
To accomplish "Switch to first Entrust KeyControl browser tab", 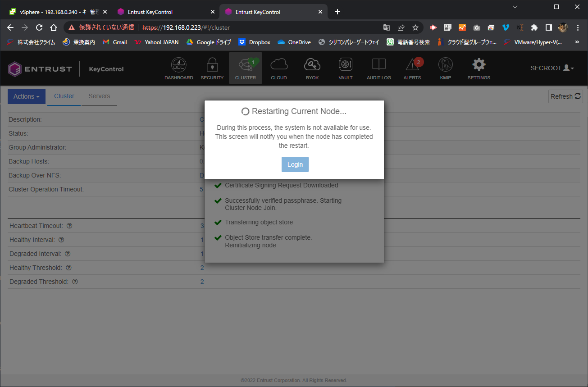I will (x=165, y=12).
